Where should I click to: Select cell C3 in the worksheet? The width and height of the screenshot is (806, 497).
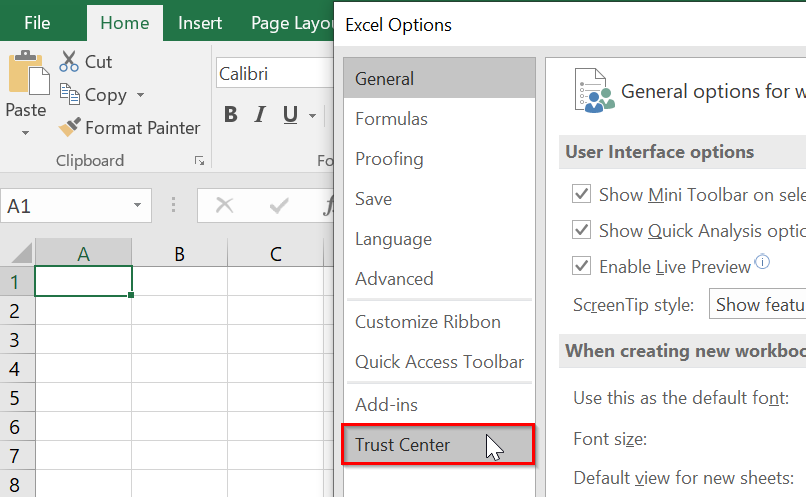(x=276, y=339)
